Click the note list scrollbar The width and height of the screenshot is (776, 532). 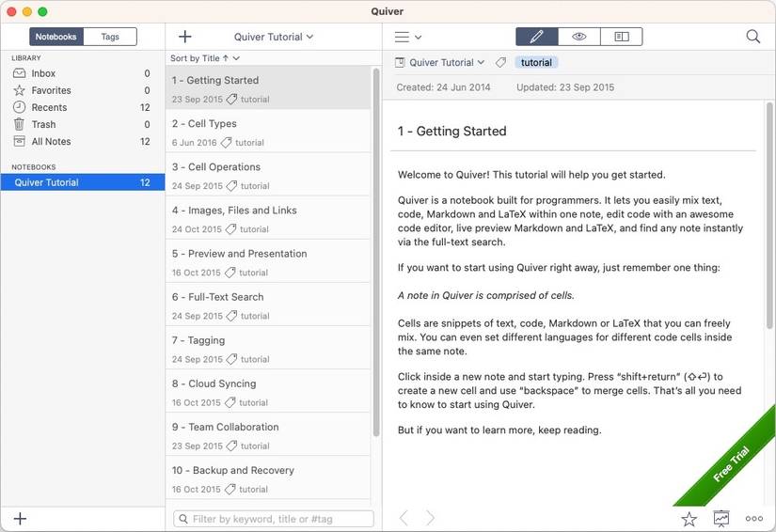coord(376,252)
